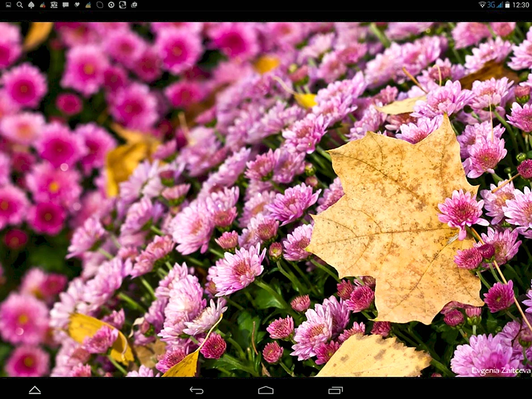Tap the spade card notification icon
Image resolution: width=532 pixels, height=399 pixels.
(31, 5)
